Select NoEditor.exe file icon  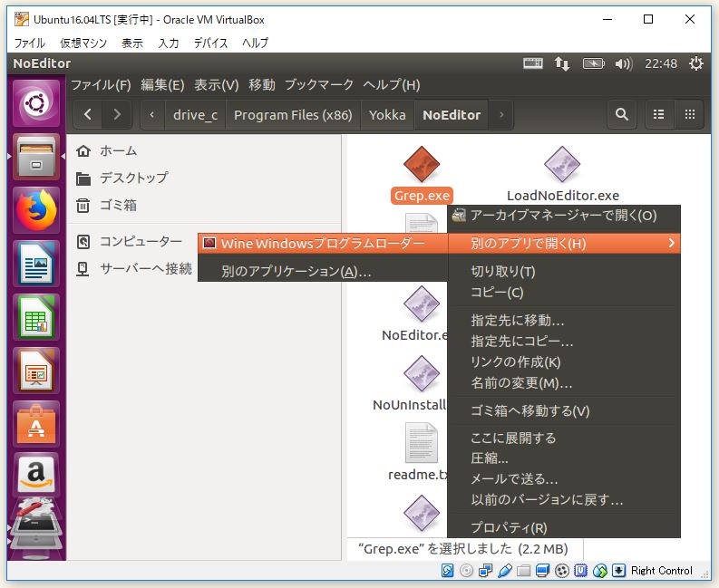[x=422, y=304]
